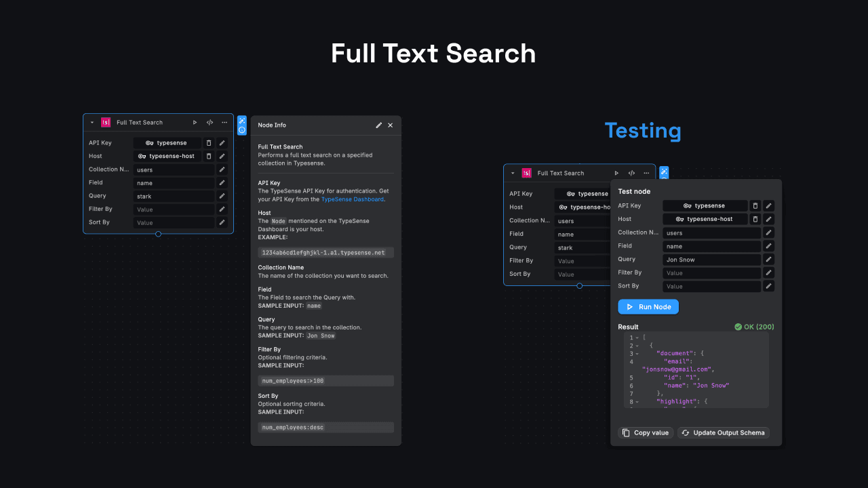The height and width of the screenshot is (488, 868).
Task: Fold the "document" object at line 3
Action: click(x=637, y=354)
